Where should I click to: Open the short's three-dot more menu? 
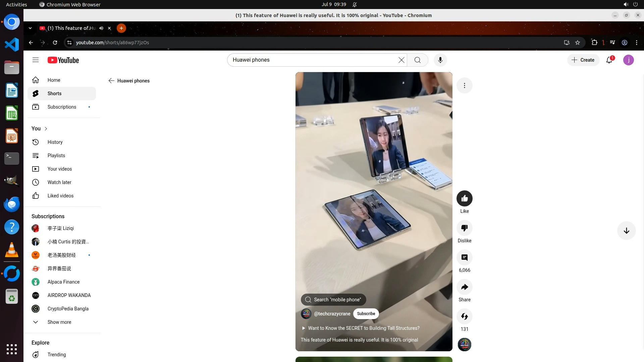464,85
